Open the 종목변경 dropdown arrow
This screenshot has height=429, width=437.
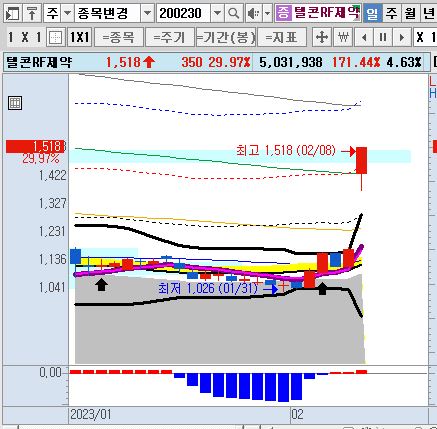click(147, 14)
